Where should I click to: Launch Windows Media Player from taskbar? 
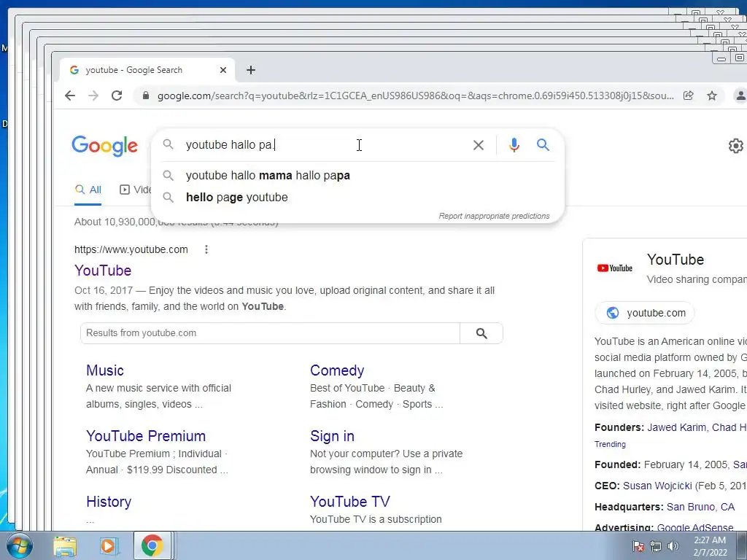click(108, 546)
